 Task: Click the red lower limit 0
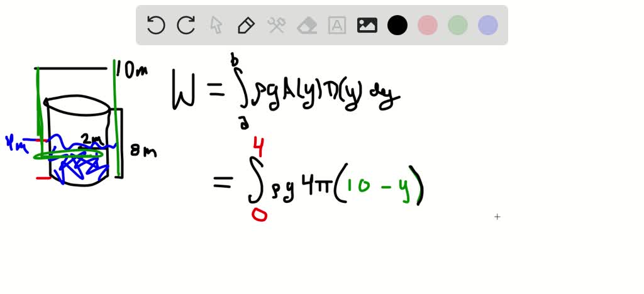point(259,214)
